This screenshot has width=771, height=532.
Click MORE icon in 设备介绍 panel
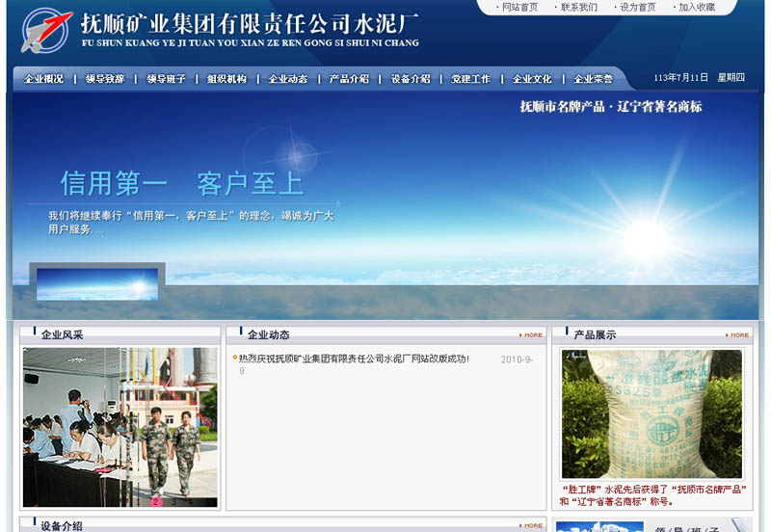[531, 526]
